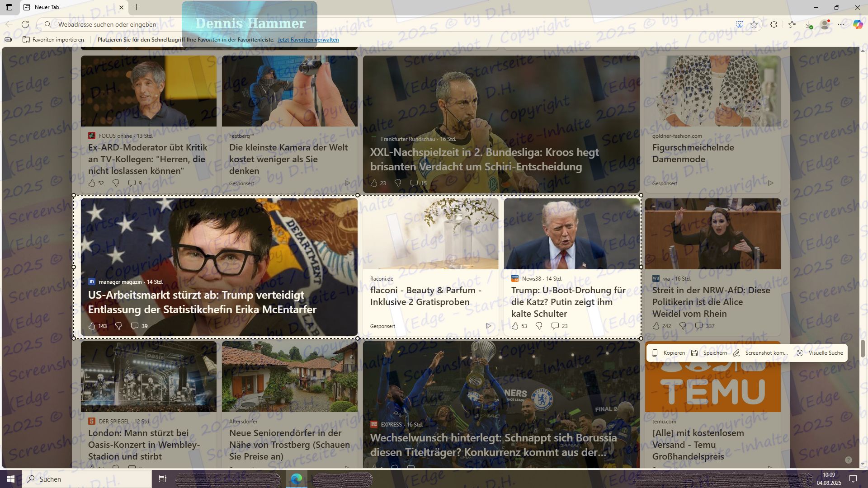Open the tab actions menu icon left of Neuer Tab

point(9,7)
